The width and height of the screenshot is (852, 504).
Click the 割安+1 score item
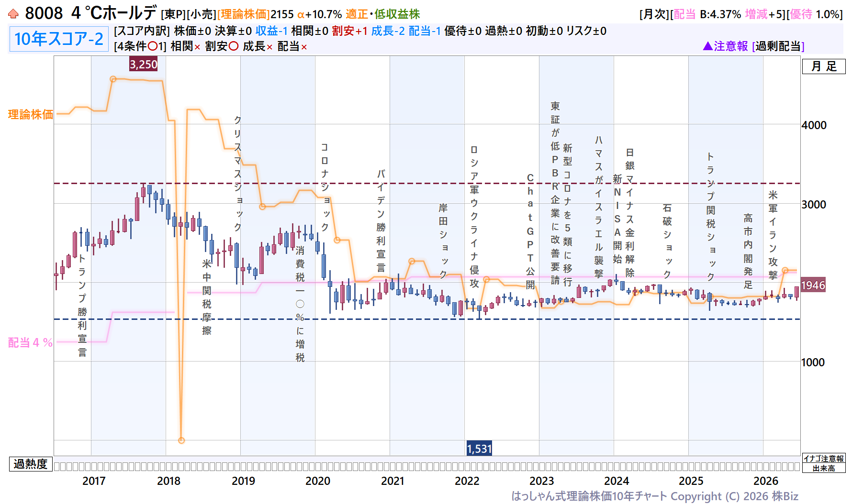click(x=350, y=31)
